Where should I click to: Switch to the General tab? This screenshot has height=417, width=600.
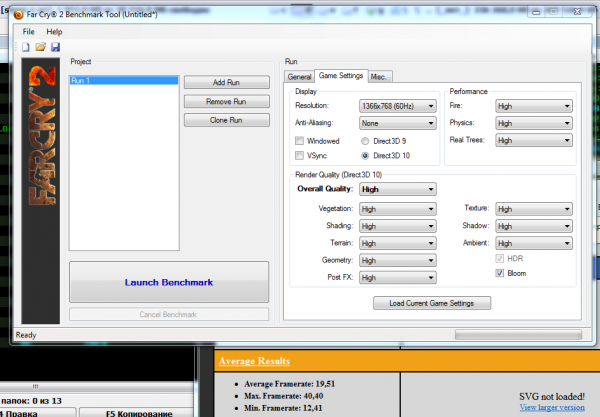tap(300, 76)
